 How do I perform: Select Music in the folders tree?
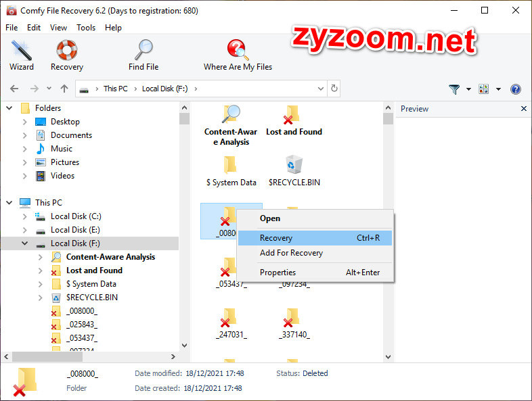click(x=62, y=149)
